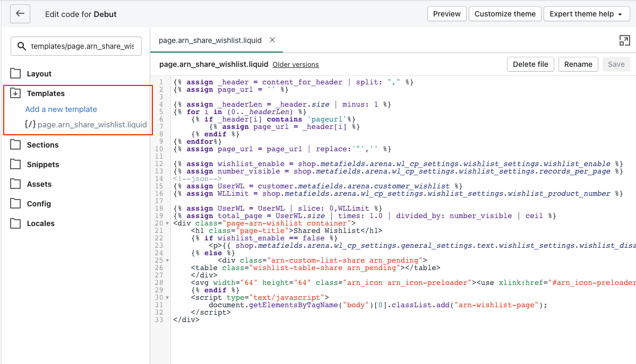Expand the Assets folder

click(39, 184)
